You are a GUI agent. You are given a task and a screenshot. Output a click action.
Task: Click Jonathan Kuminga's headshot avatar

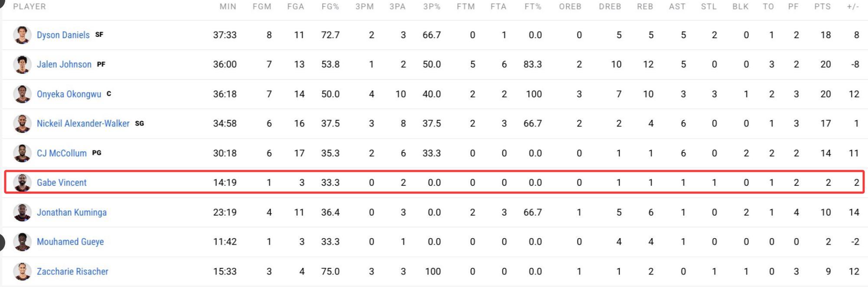coord(22,212)
